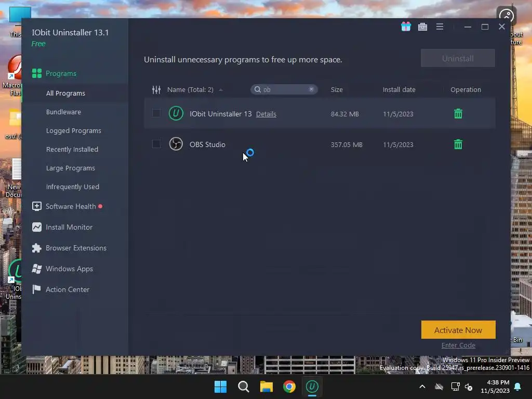Open the Windows Start menu
Viewport: 532px width, 399px height.
[x=220, y=387]
